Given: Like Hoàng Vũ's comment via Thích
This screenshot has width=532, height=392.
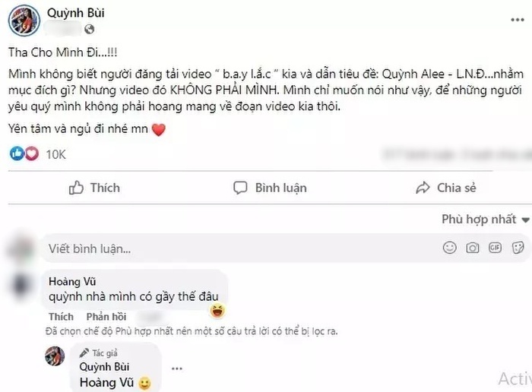Looking at the screenshot, I should click(61, 317).
